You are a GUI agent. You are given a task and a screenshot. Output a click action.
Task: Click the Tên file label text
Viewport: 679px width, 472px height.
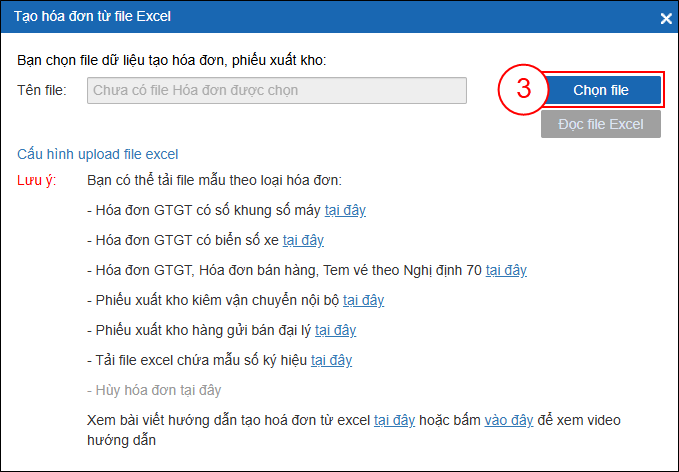pos(42,90)
